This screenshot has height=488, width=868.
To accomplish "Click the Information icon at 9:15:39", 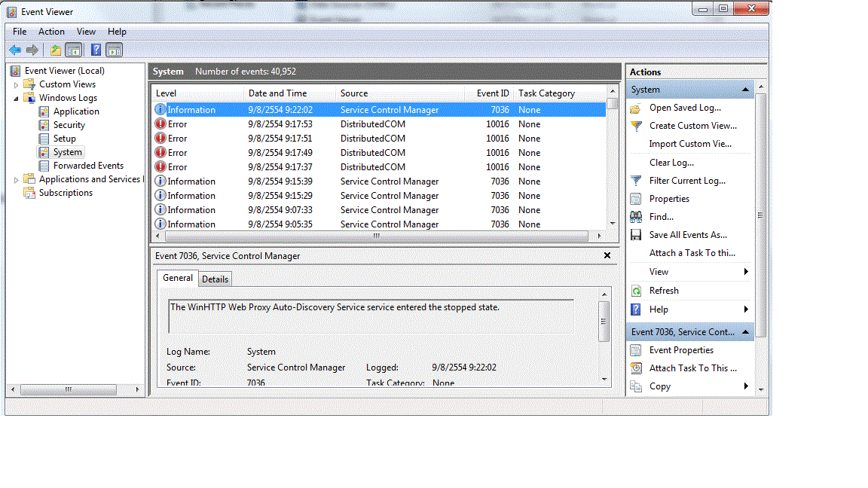I will pyautogui.click(x=160, y=181).
